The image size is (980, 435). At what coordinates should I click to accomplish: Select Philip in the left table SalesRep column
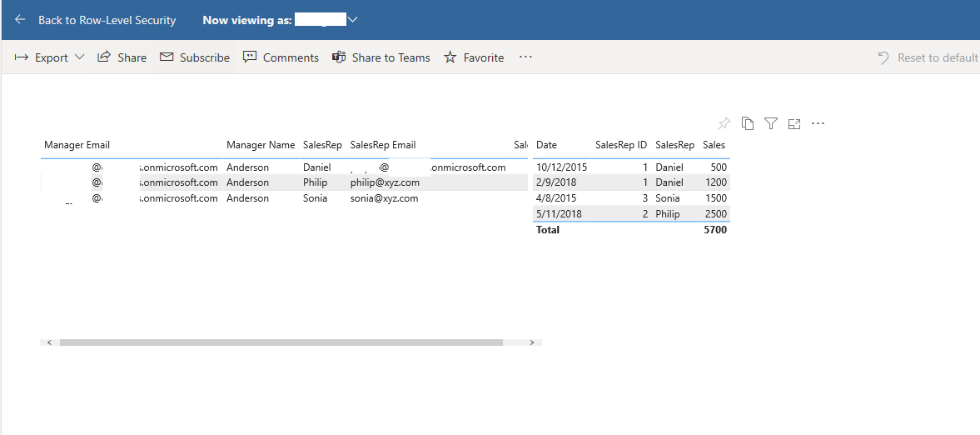click(315, 182)
